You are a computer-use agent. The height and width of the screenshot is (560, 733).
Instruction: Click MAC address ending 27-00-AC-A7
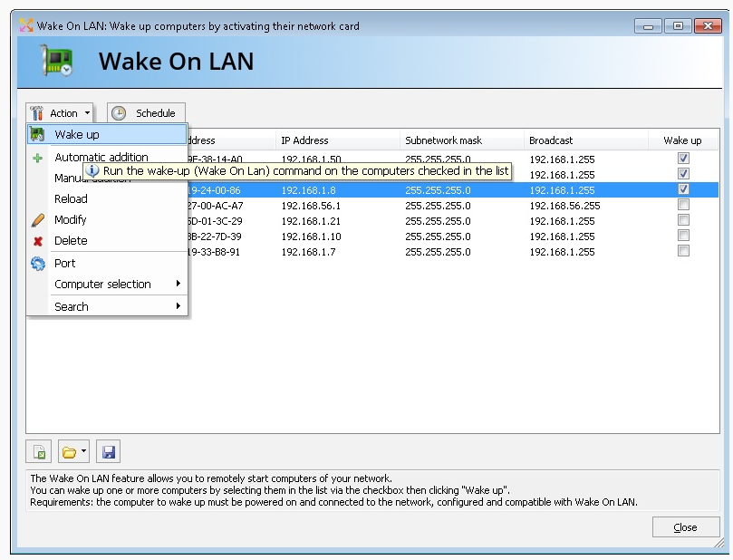tap(215, 206)
